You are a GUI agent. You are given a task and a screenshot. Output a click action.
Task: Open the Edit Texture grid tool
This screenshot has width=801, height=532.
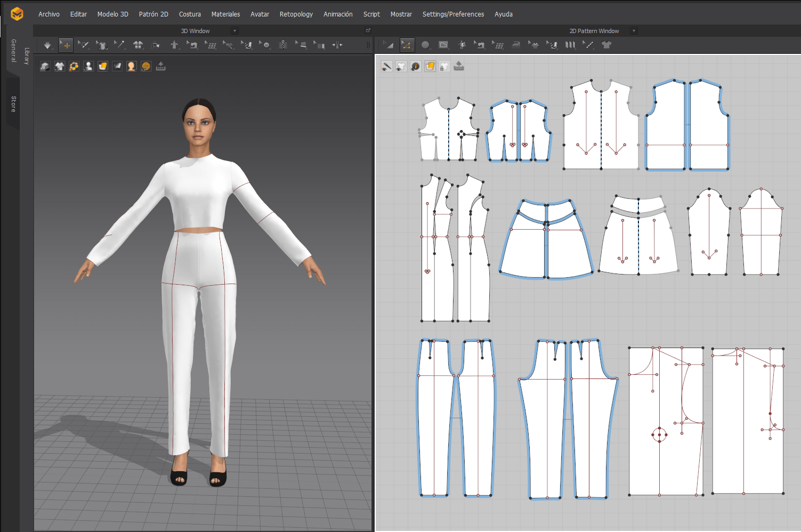[498, 45]
